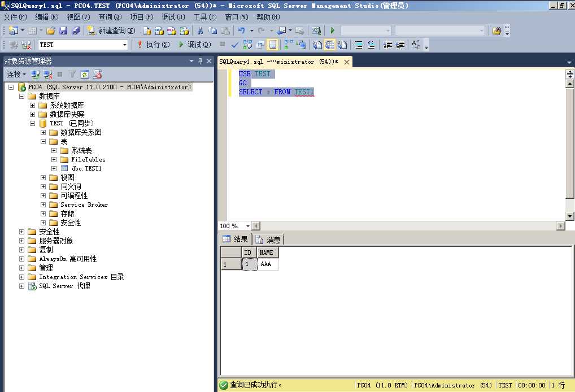Click the Filter funnel icon in Object Explorer
Viewport: 575px width, 392px height.
(x=73, y=75)
